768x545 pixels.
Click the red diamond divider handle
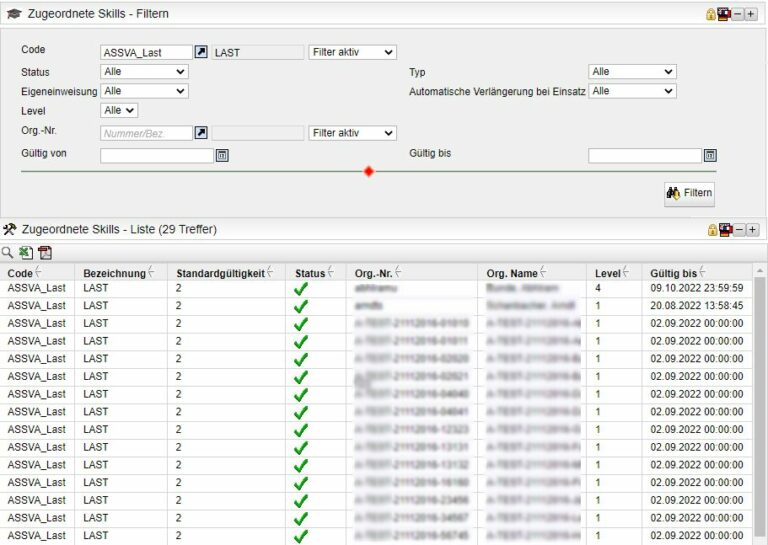pyautogui.click(x=368, y=172)
